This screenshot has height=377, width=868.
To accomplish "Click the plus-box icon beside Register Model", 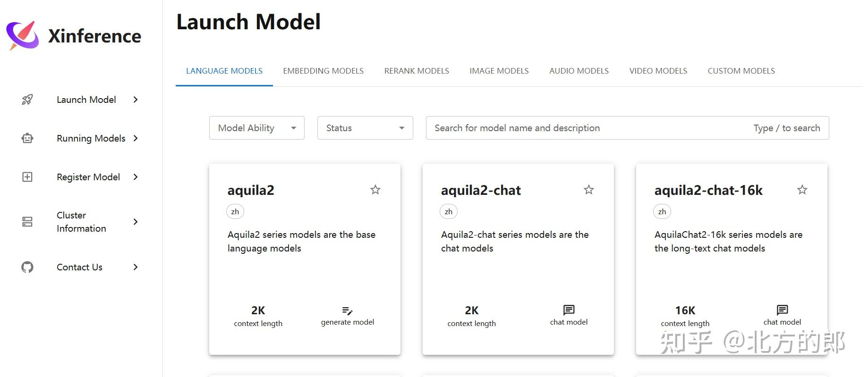I will (x=27, y=177).
